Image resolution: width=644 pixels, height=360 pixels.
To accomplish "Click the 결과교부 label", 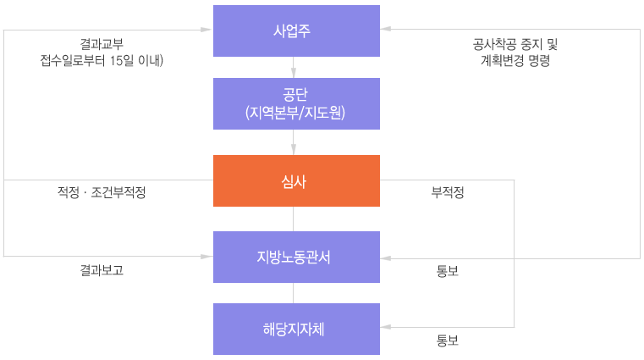I will point(102,43).
